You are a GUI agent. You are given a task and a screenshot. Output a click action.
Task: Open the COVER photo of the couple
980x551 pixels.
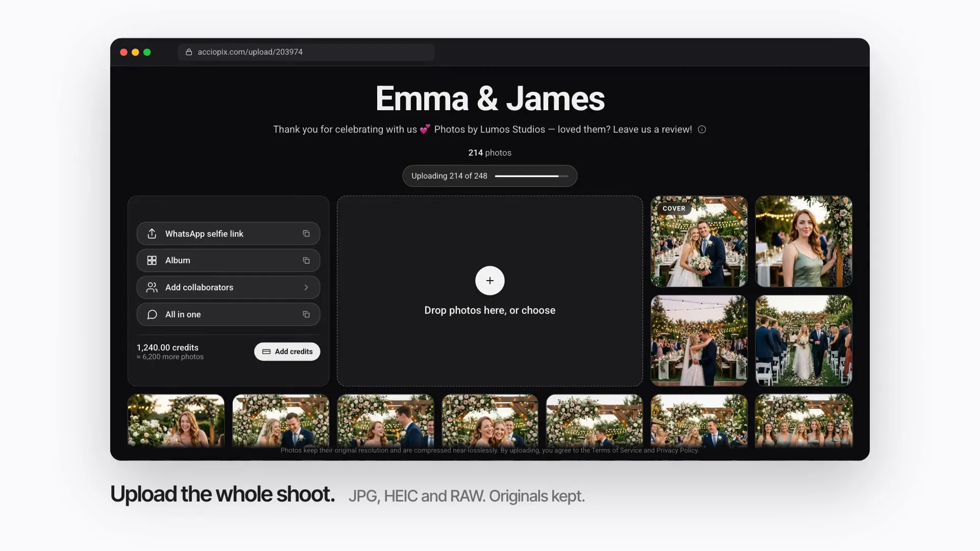699,241
